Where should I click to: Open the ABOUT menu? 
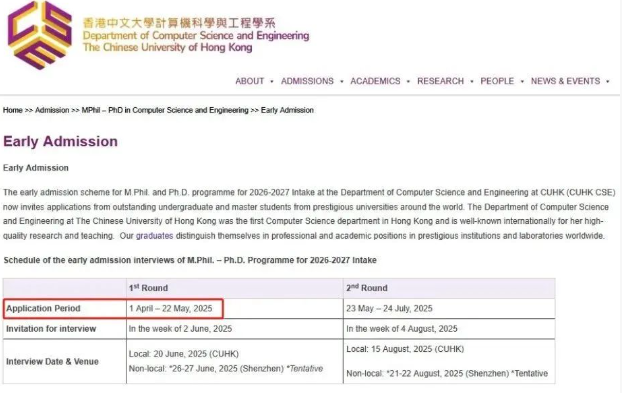point(250,81)
